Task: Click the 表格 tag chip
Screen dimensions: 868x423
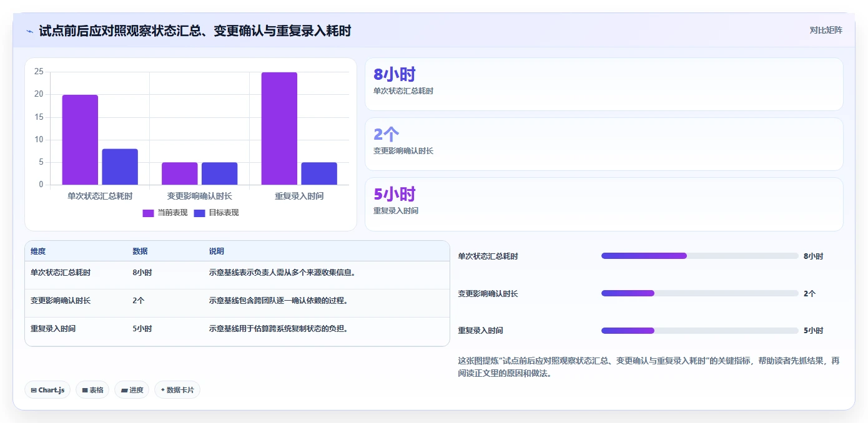Action: 92,390
